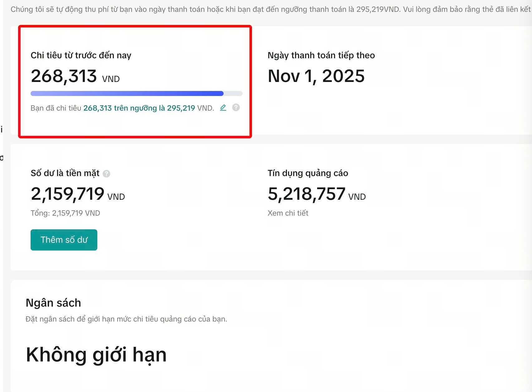
Task: Click the 5,218,757 VND ad credit amount
Action: [317, 194]
